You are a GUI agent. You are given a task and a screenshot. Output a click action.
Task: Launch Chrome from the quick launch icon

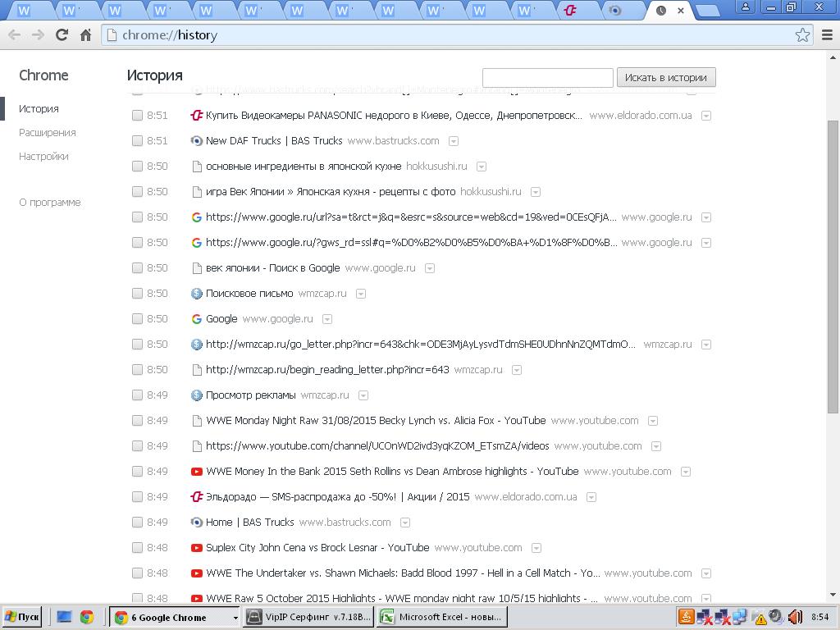pyautogui.click(x=87, y=617)
